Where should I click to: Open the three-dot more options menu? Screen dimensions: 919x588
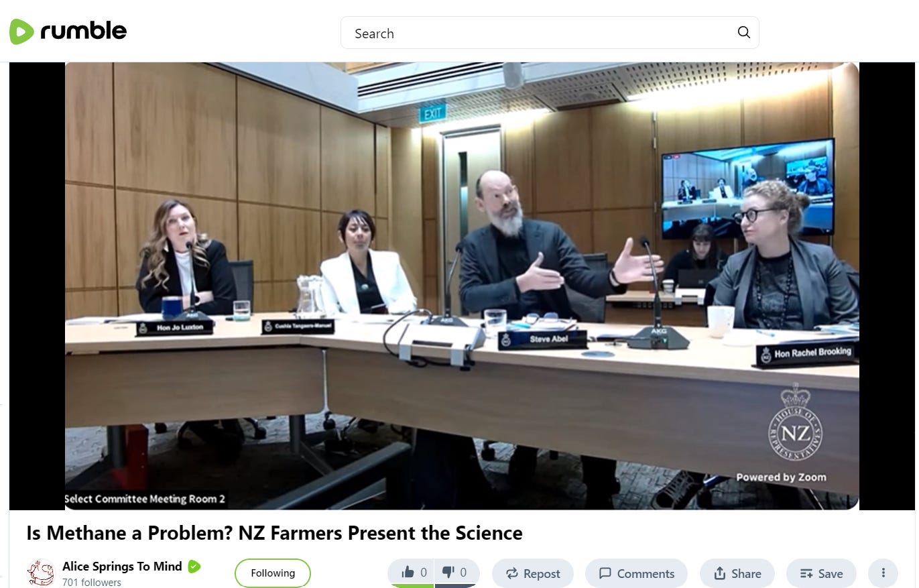883,573
